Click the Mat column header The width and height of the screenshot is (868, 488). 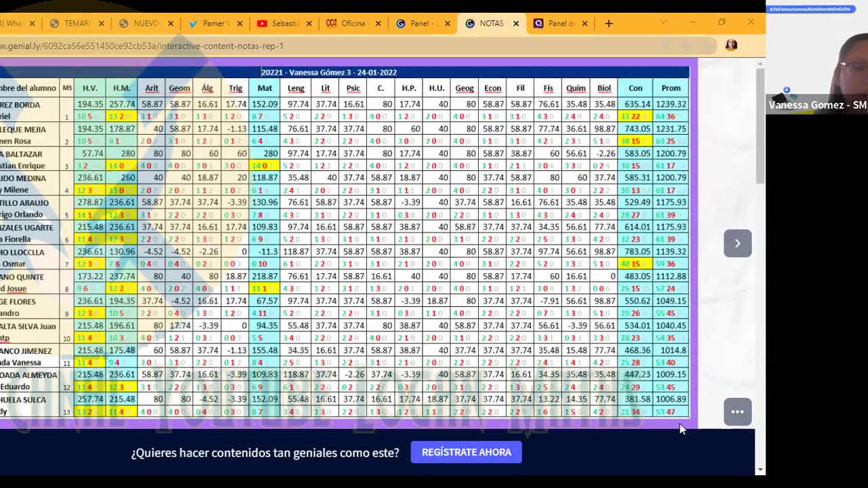264,88
